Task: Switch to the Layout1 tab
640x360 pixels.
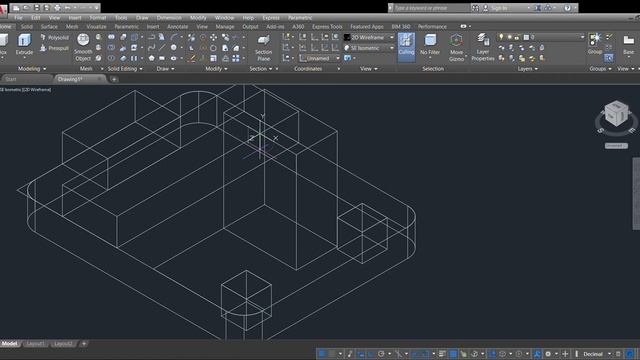Action: (35, 344)
